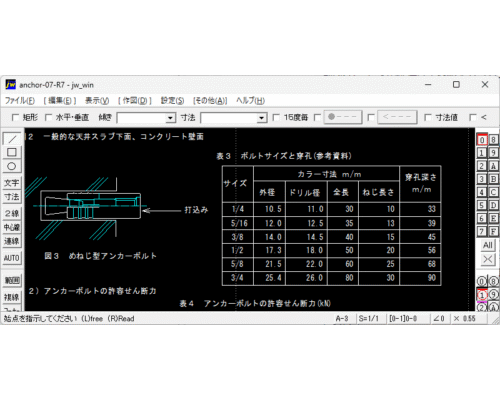This screenshot has width=500, height=400.
Task: Click table heading 表3 ボルトサイズと穿孔
Action: 284,156
